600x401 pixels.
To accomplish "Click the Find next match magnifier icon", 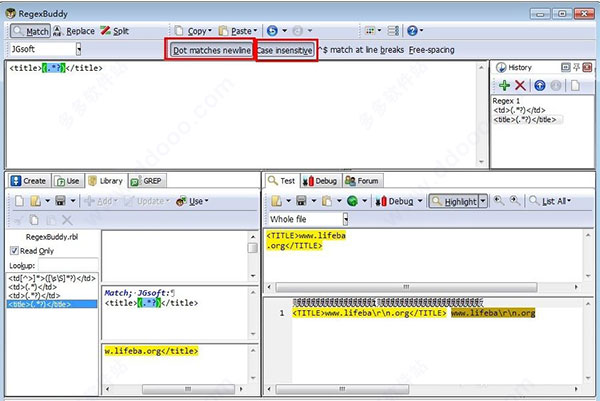I will pyautogui.click(x=515, y=200).
